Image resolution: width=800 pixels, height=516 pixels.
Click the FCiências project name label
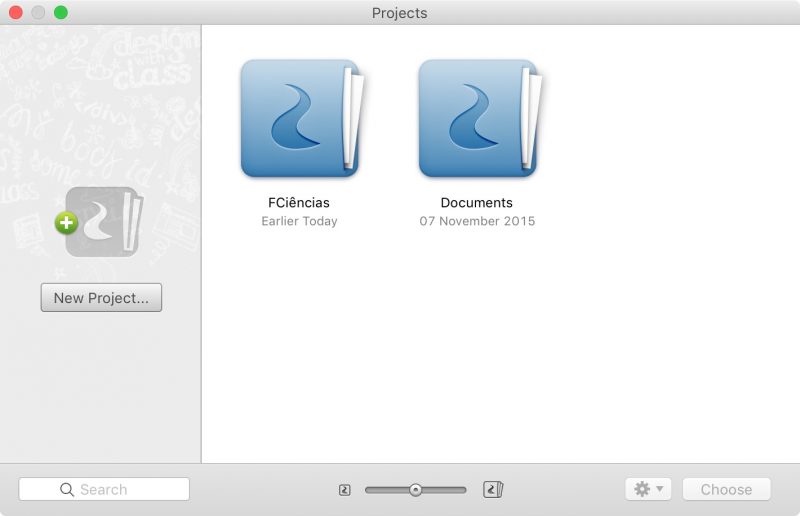(299, 203)
